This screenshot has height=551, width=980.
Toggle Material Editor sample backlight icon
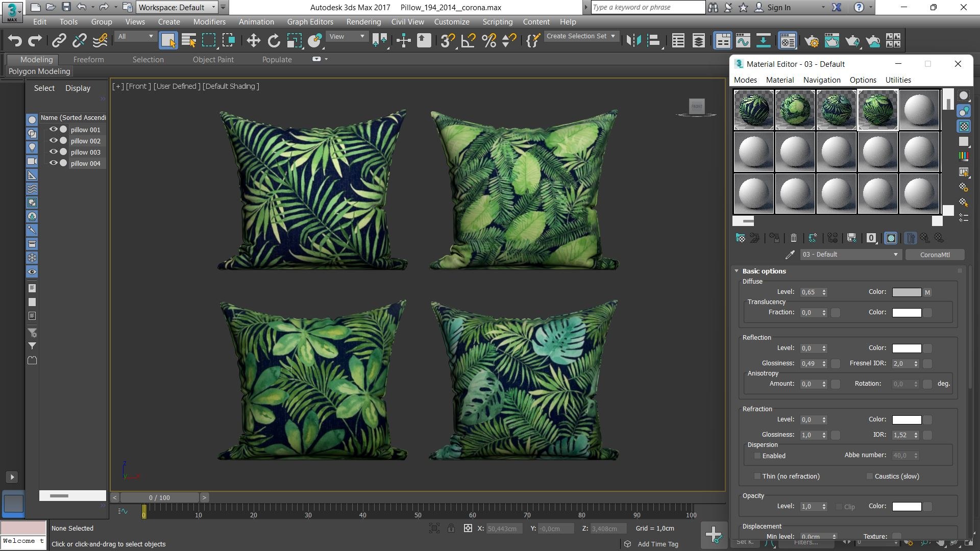point(964,111)
